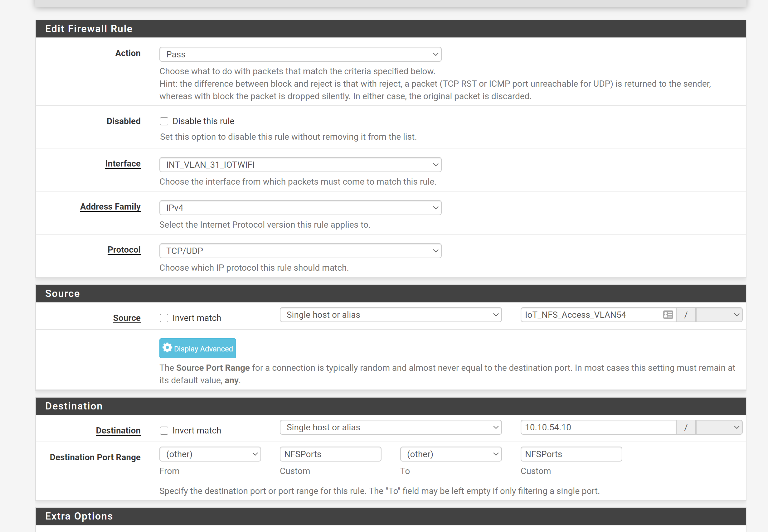Open the Action dropdown showing Pass

300,54
